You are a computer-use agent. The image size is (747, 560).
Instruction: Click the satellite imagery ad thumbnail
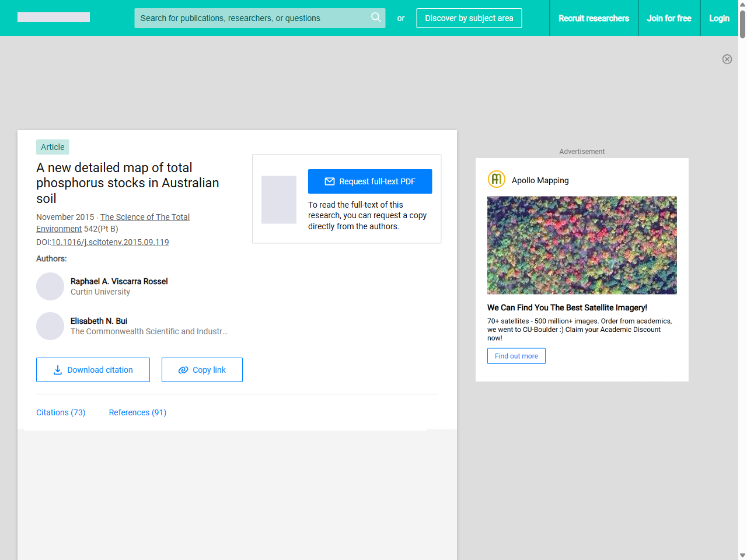(x=582, y=245)
